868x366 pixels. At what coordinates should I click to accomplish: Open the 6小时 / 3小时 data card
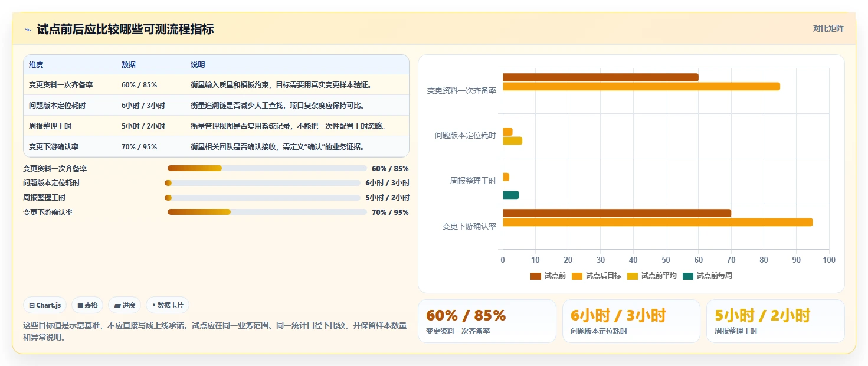point(631,321)
